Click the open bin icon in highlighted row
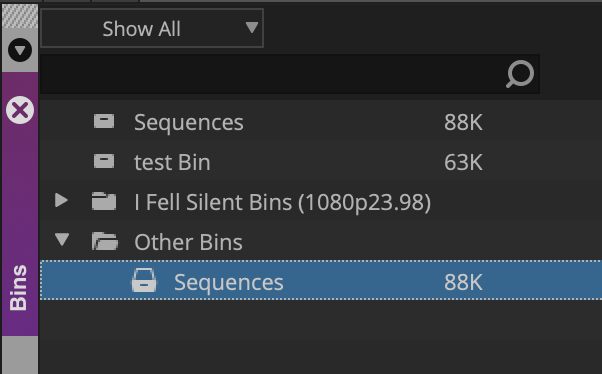Viewport: 602px width, 374px height. pos(144,280)
